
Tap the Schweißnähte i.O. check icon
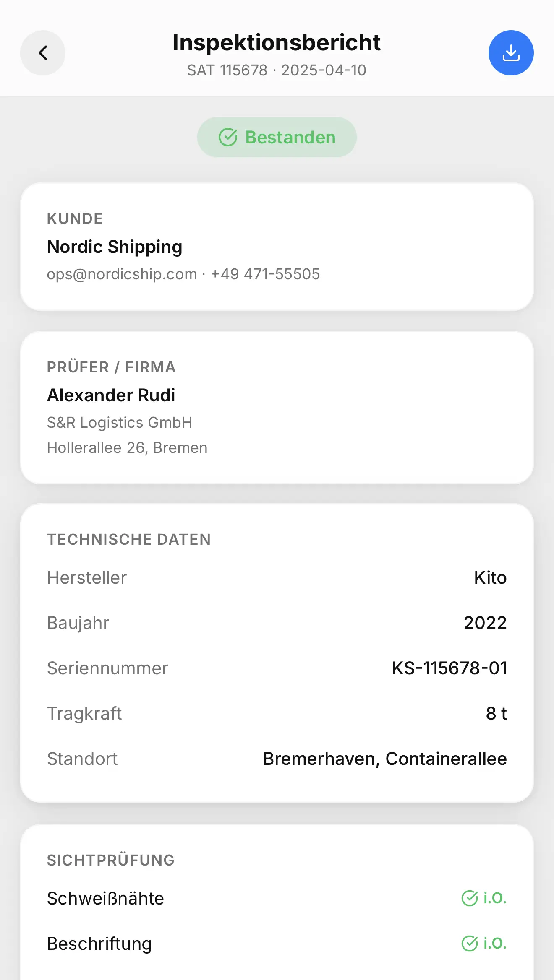coord(469,898)
